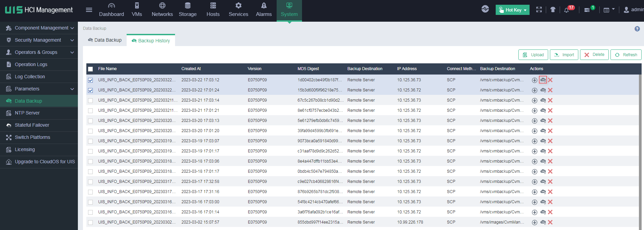Refresh the backup history list
The image size is (644, 230).
pyautogui.click(x=626, y=55)
